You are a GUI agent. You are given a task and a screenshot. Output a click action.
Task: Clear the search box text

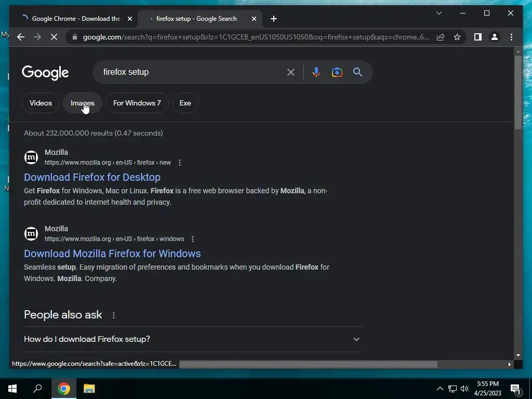pos(291,72)
